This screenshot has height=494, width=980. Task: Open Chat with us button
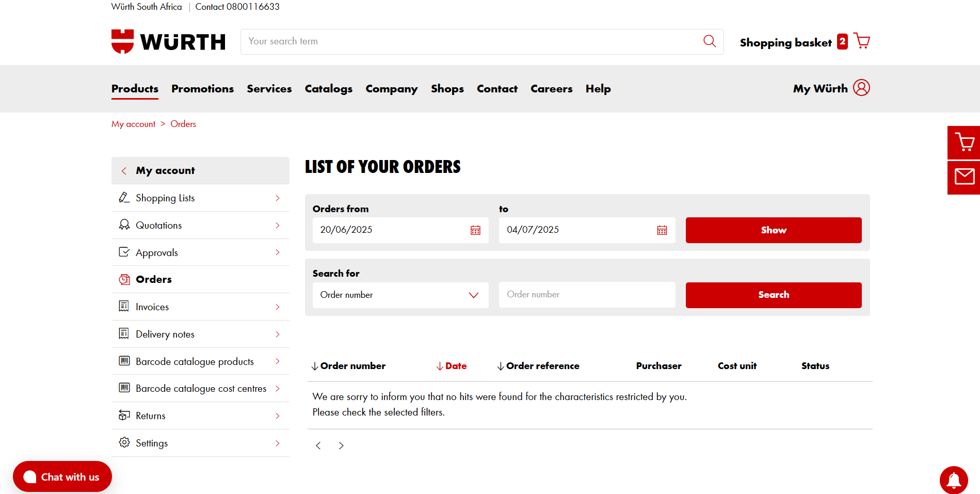(x=62, y=477)
